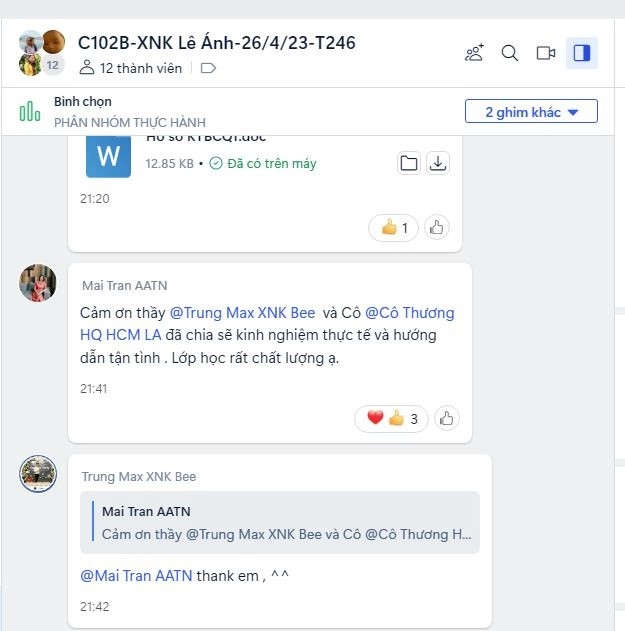Click the @Trung Max XNK Bee mention
This screenshot has width=625, height=631.
tap(243, 313)
